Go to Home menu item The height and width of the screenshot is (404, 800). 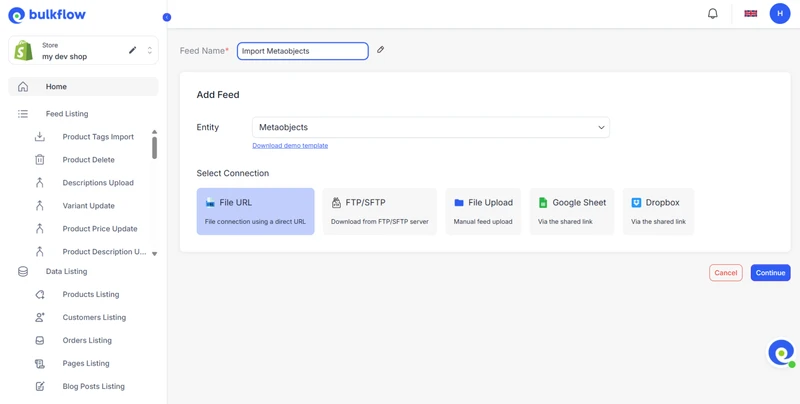point(83,87)
